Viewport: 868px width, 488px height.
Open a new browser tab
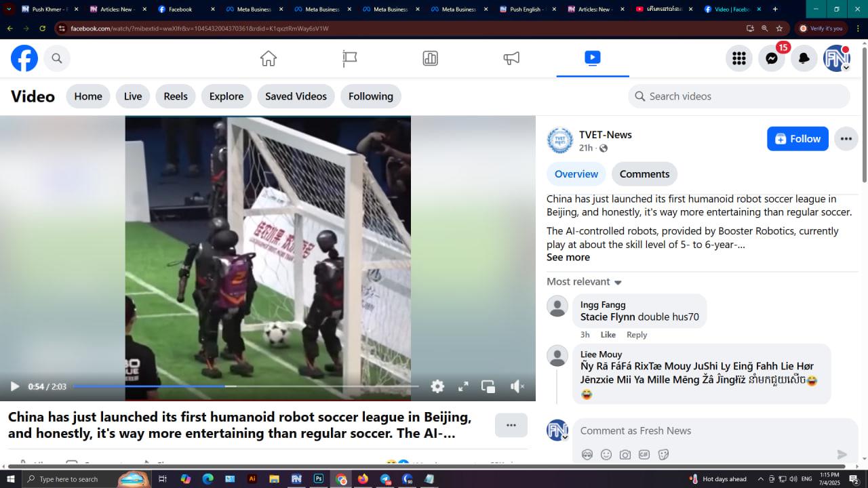pyautogui.click(x=775, y=9)
